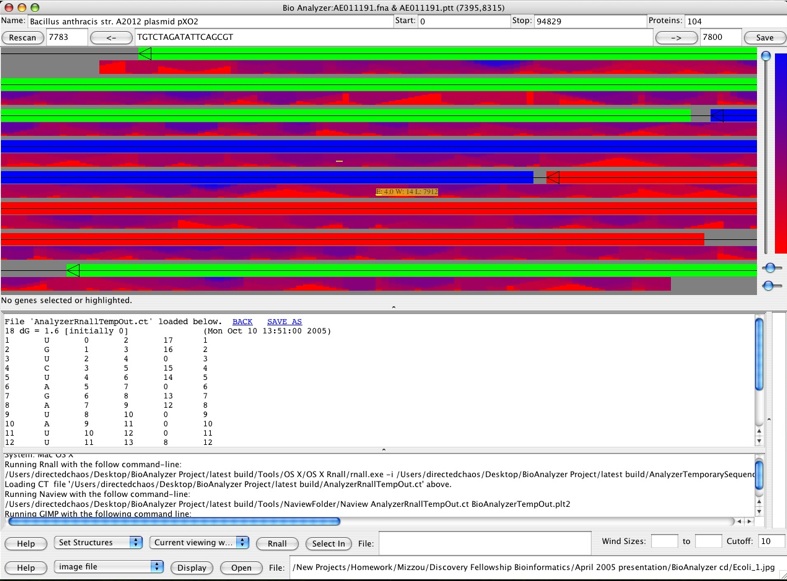
Task: Click the CT file panel vertical scrollbar thumb
Action: coord(759,355)
